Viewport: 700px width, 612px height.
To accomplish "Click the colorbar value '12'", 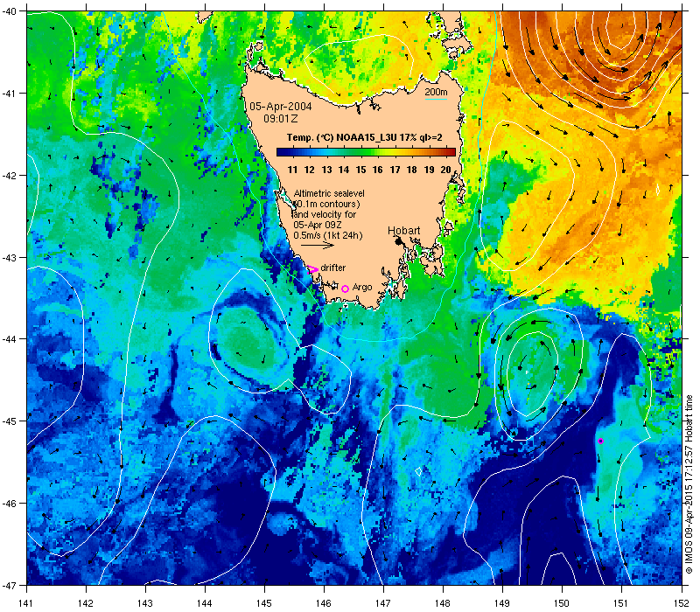I will click(310, 170).
